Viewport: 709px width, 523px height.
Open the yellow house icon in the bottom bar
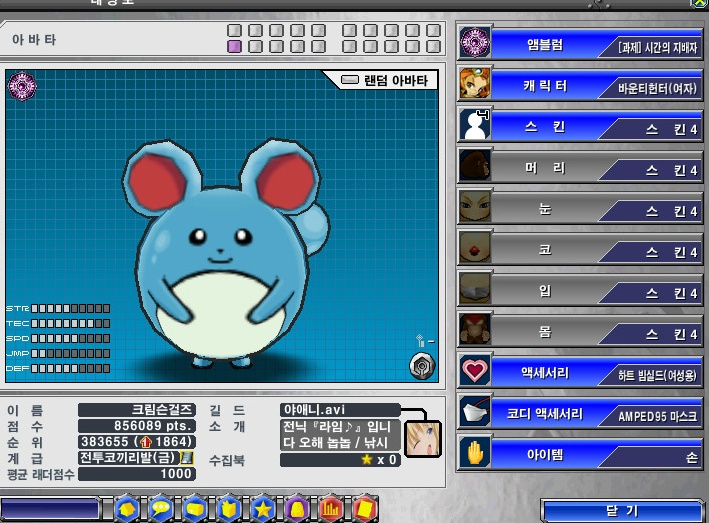(x=127, y=509)
